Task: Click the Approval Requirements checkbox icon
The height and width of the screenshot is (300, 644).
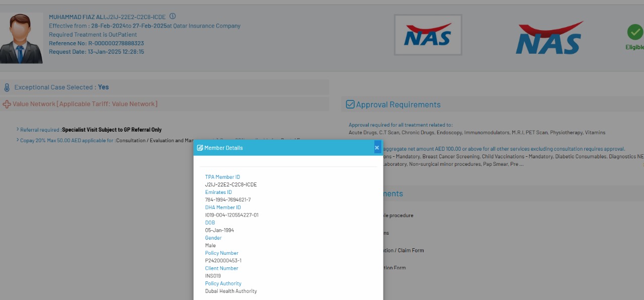Action: 350,105
